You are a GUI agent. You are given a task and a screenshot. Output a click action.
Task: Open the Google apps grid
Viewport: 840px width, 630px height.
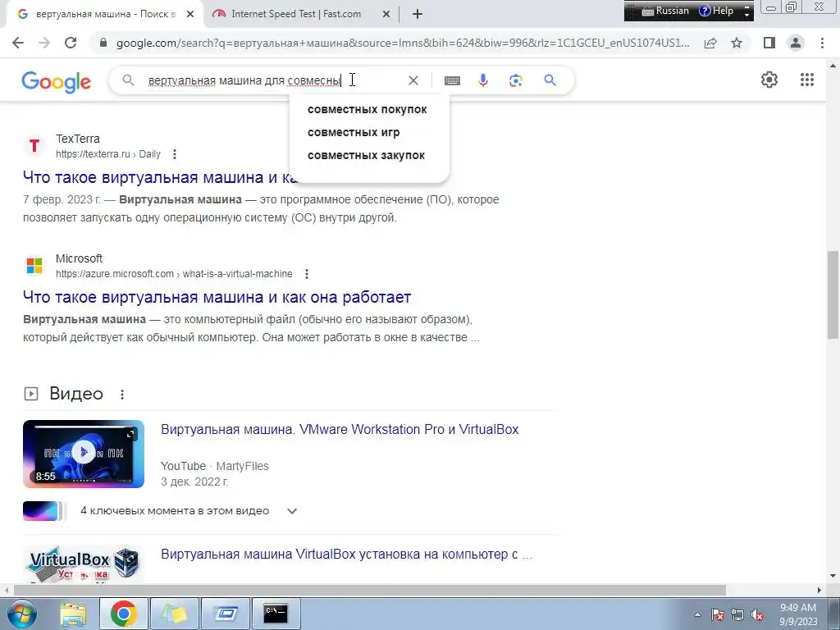pyautogui.click(x=807, y=80)
